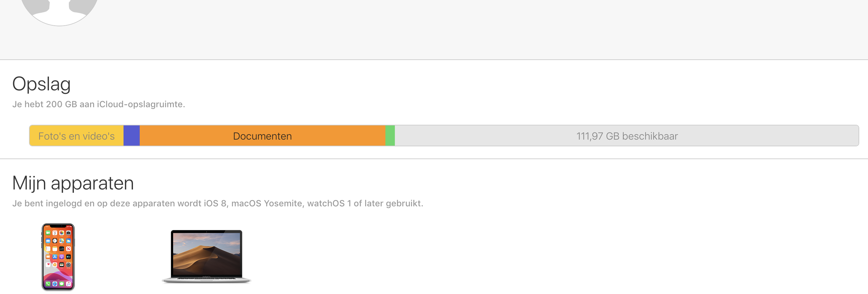The height and width of the screenshot is (294, 868).
Task: Click the 111,97 GB beschikbaar free space area
Action: 627,136
